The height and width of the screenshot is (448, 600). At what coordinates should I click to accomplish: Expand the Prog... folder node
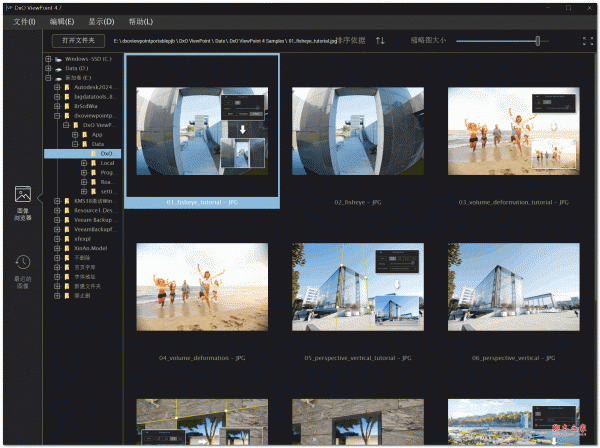pyautogui.click(x=84, y=173)
